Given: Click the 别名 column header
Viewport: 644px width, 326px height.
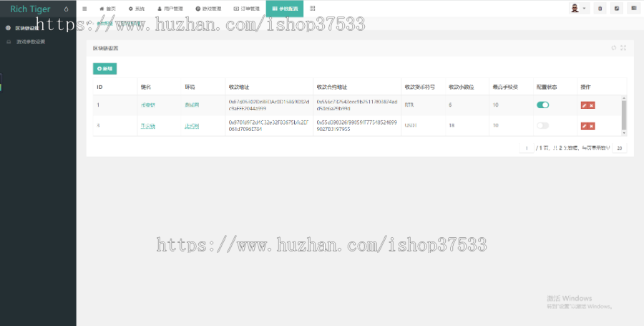Looking at the screenshot, I should [146, 87].
